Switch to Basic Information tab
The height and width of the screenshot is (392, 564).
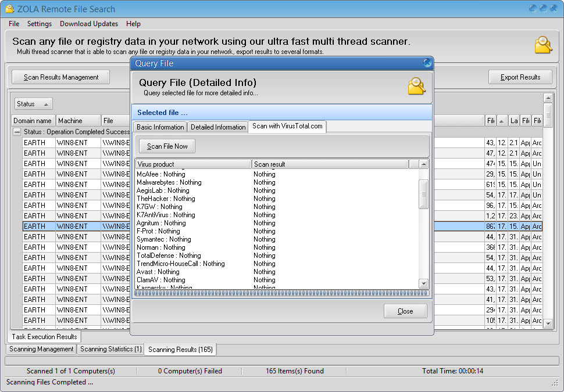click(160, 127)
